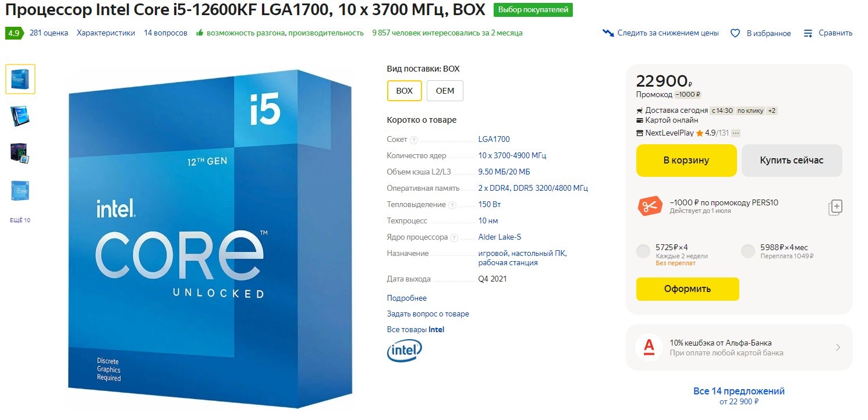This screenshot has width=868, height=420.
Task: Expand delivery options with +2 badge
Action: pos(771,111)
